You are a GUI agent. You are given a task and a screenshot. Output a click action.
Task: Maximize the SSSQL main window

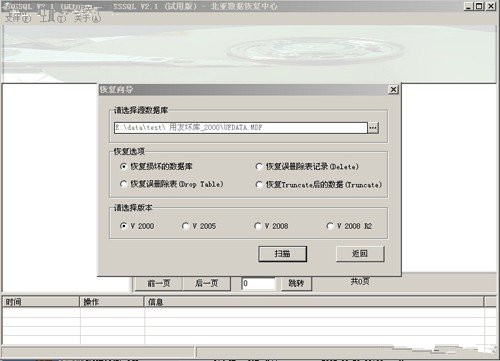click(x=479, y=6)
